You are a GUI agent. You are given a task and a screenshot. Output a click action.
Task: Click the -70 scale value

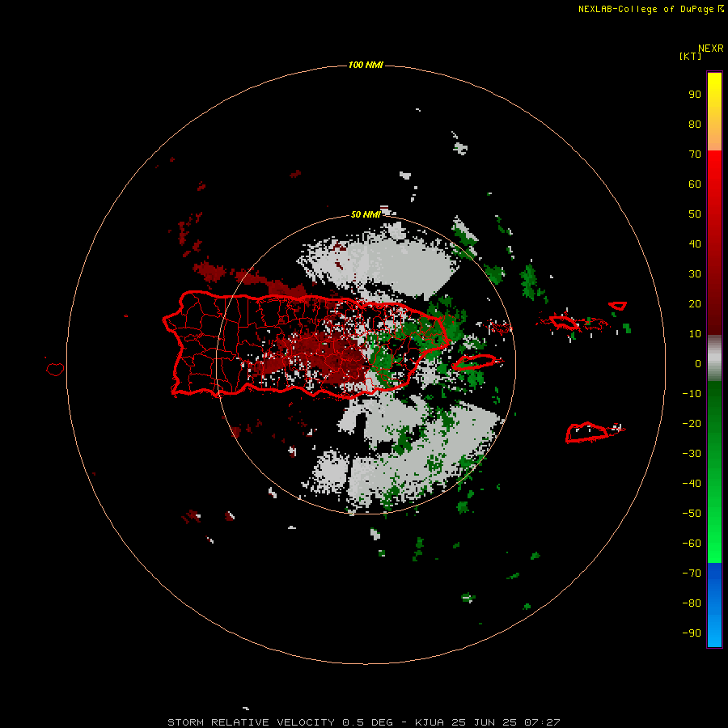pos(692,574)
